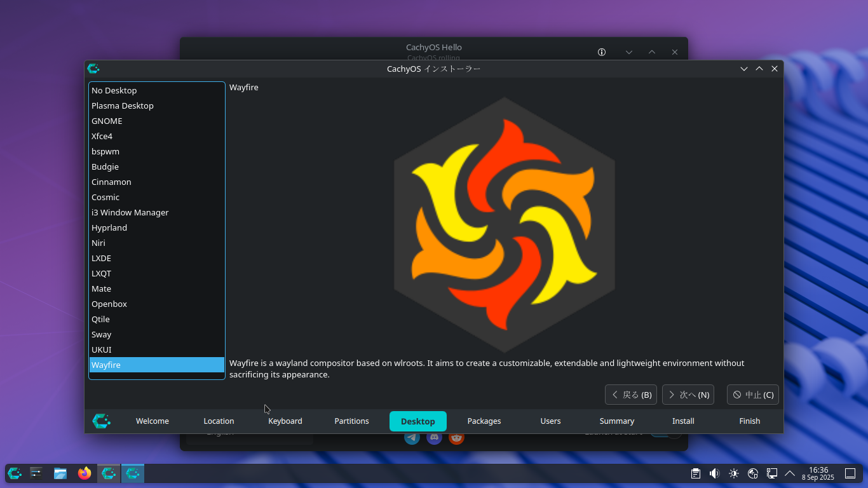
Task: Open the clipboard tray icon
Action: (696, 473)
